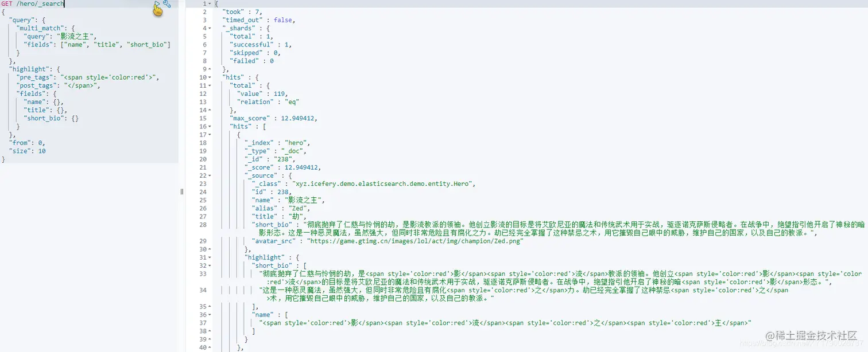Click the fold-end marker at line 30
The image size is (868, 352).
[x=210, y=249]
